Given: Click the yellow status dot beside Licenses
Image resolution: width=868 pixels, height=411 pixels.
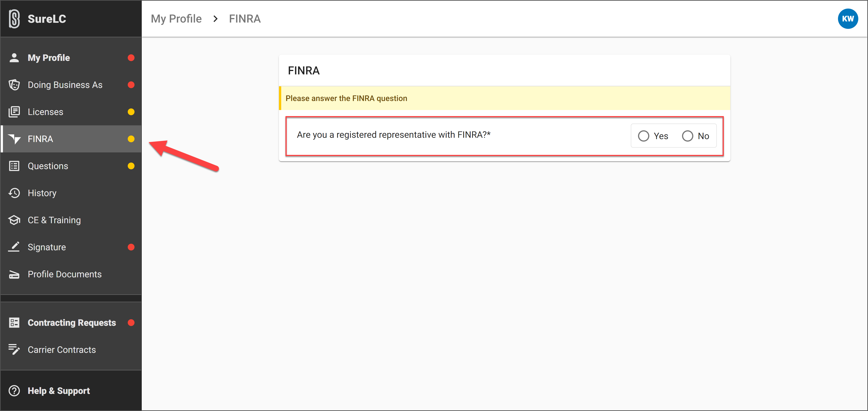Looking at the screenshot, I should [x=131, y=111].
